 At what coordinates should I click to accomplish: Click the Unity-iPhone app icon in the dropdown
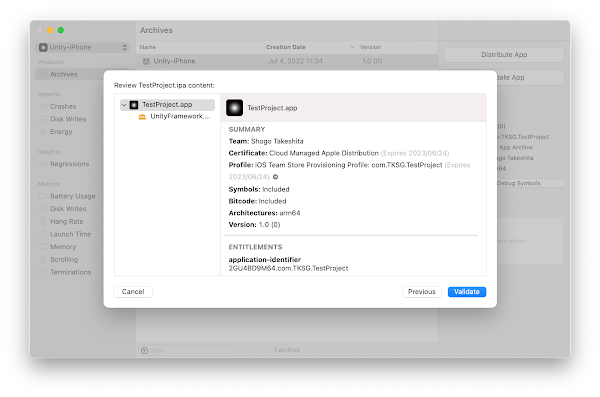pos(43,47)
